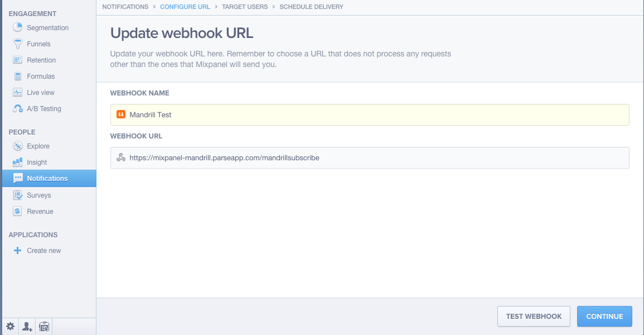Click the plus icon beside Create new

pyautogui.click(x=17, y=250)
